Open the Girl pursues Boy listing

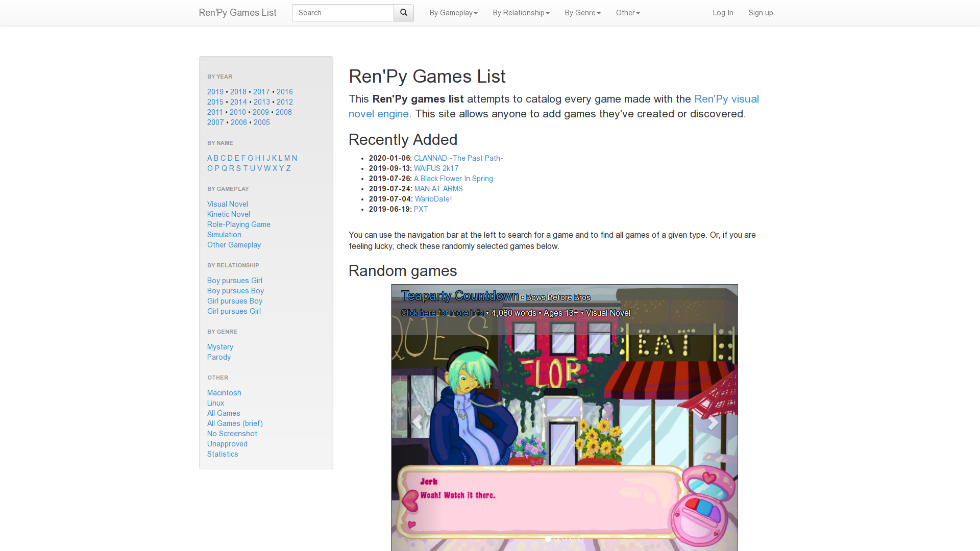pos(234,301)
